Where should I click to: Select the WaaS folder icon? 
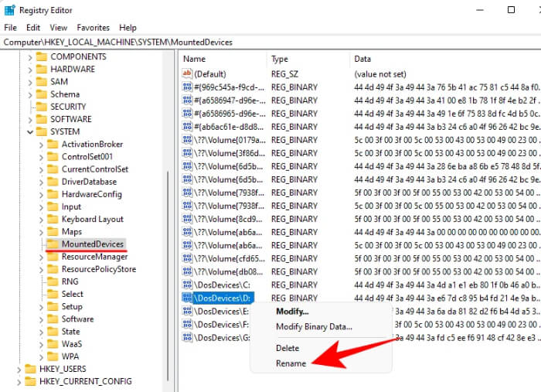click(x=53, y=344)
